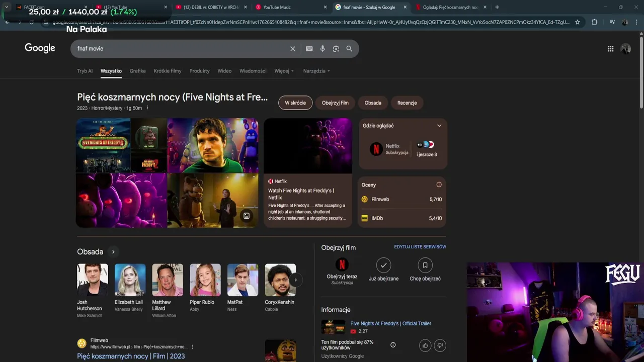Image resolution: width=644 pixels, height=362 pixels.
Task: Mark film as Już obejrzane
Action: 383,264
